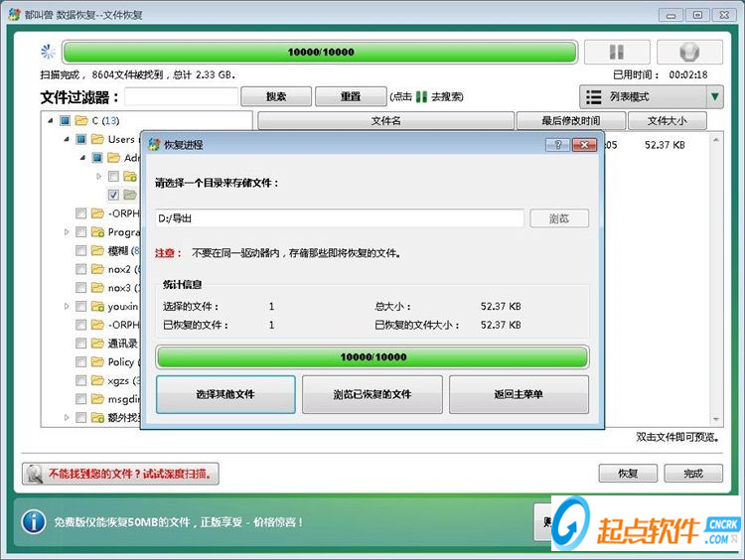The width and height of the screenshot is (745, 560).
Task: Collapse the Adm... subfolder node
Action: pyautogui.click(x=82, y=158)
